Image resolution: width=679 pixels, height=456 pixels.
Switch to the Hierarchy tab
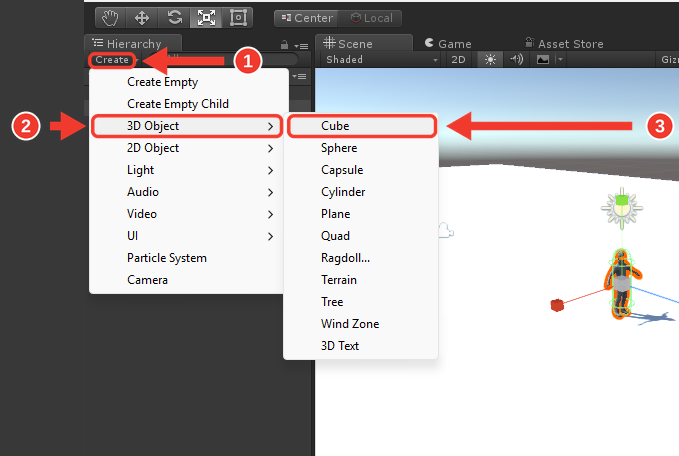coord(133,43)
